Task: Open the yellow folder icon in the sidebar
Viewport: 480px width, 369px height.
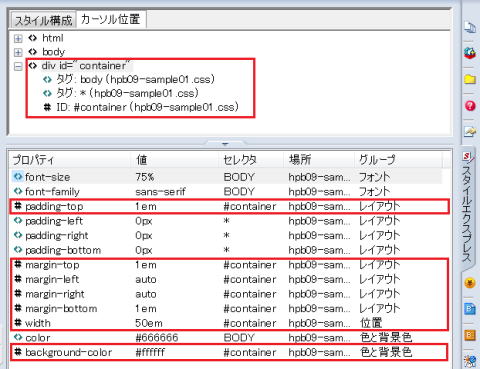Action: click(x=470, y=79)
